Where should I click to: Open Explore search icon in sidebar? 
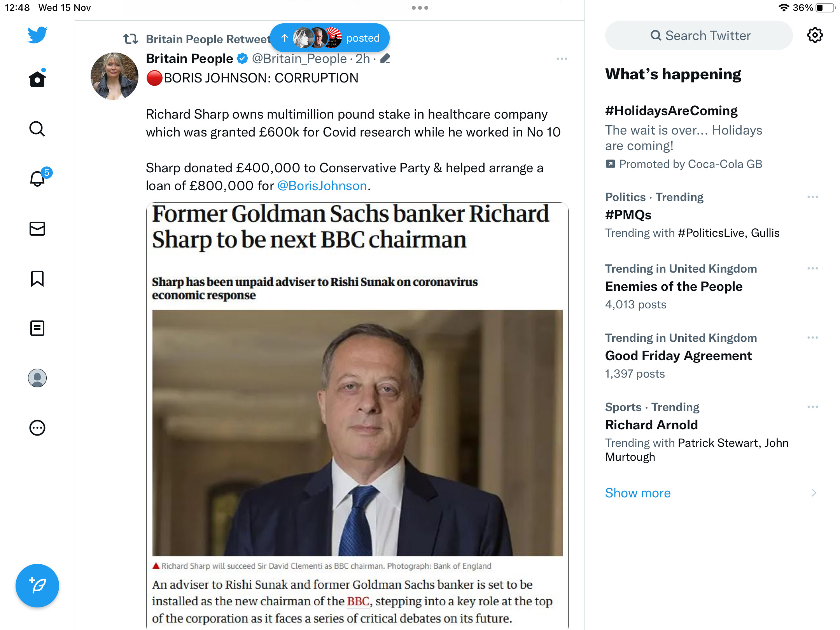(37, 129)
